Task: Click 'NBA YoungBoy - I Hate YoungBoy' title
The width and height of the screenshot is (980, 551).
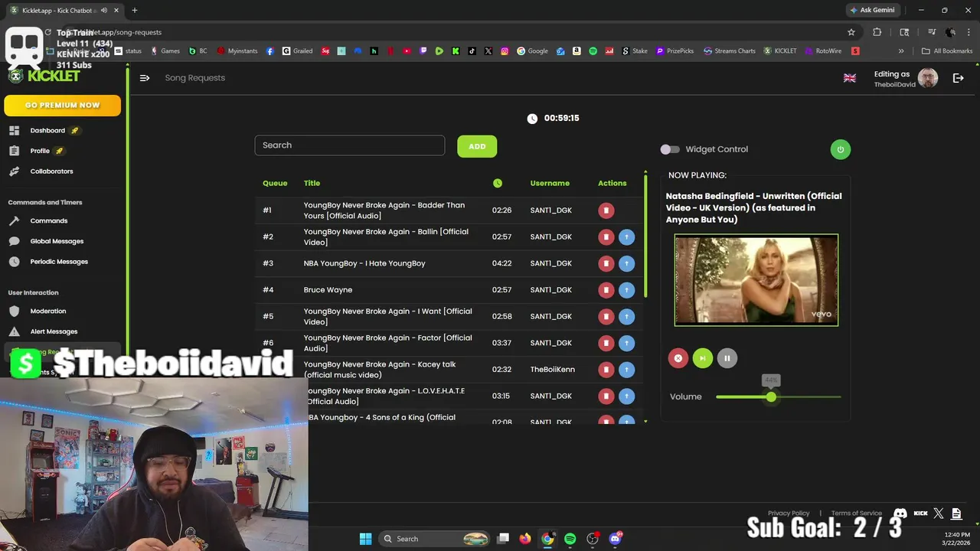Action: [364, 263]
